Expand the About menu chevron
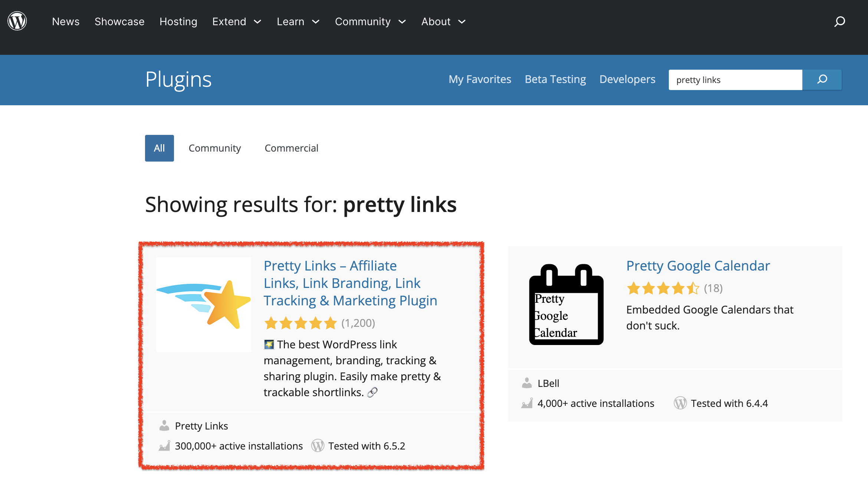 coord(462,21)
